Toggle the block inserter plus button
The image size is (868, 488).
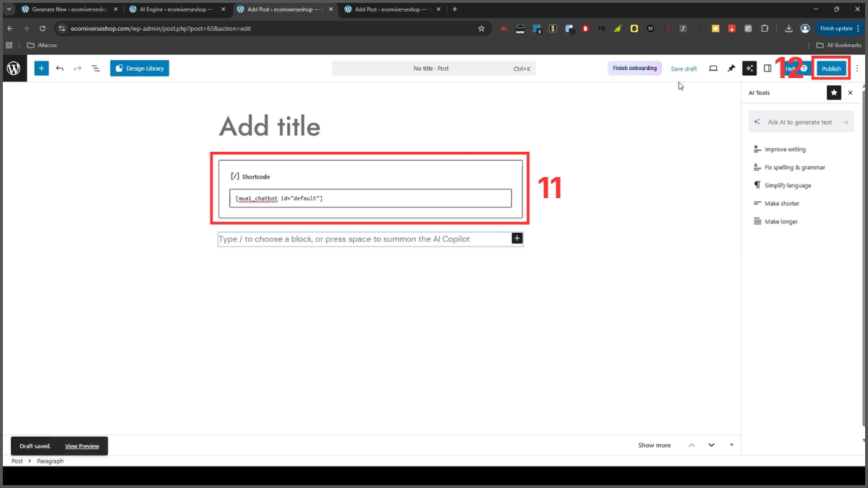(x=41, y=69)
